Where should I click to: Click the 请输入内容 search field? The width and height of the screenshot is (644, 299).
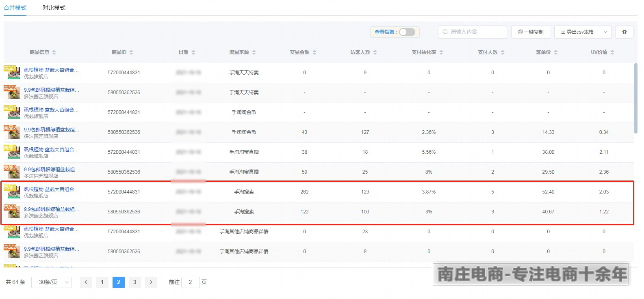coord(472,32)
